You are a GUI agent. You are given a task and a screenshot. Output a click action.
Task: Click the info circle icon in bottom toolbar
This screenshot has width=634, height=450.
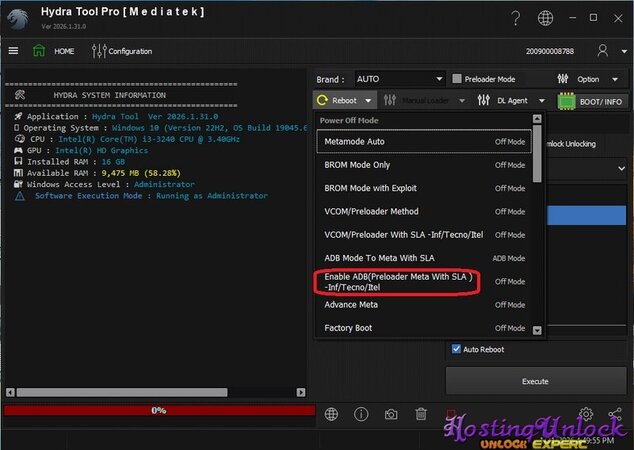[x=361, y=414]
